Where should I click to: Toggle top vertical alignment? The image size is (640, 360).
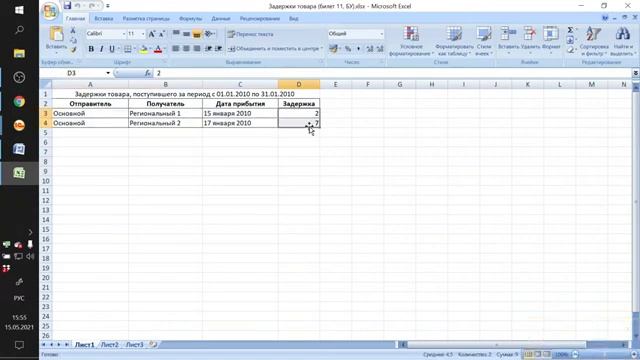[x=176, y=34]
